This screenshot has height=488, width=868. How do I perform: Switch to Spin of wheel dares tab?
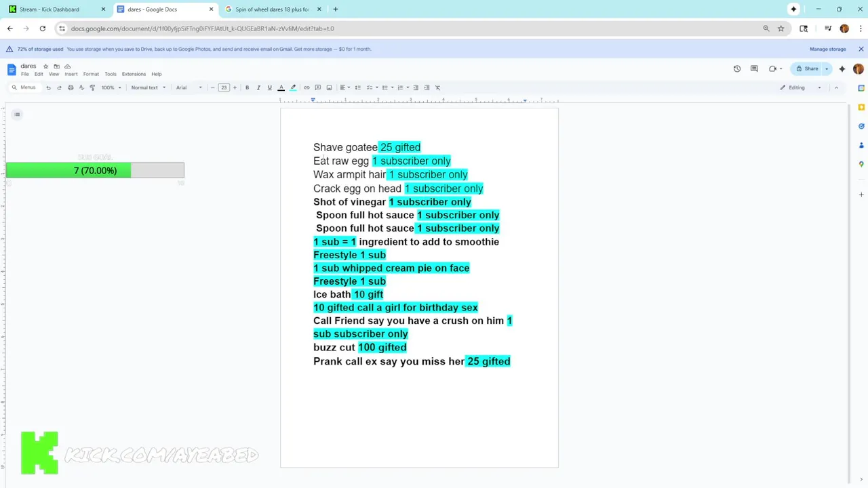tap(273, 9)
